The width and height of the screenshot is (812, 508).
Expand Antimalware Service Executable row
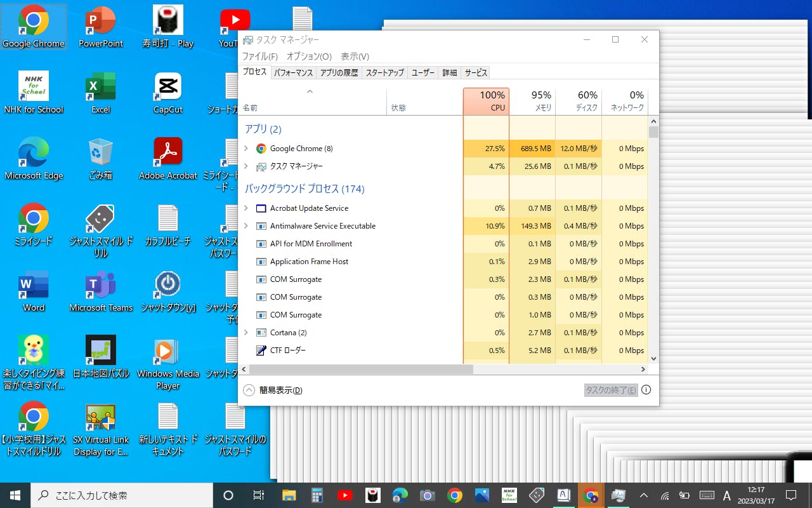[246, 226]
